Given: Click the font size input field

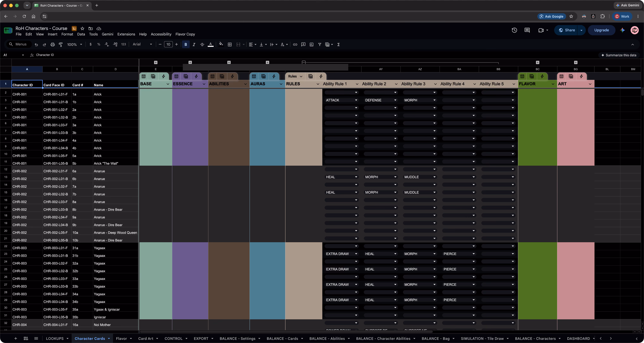Looking at the screenshot, I should click(168, 44).
